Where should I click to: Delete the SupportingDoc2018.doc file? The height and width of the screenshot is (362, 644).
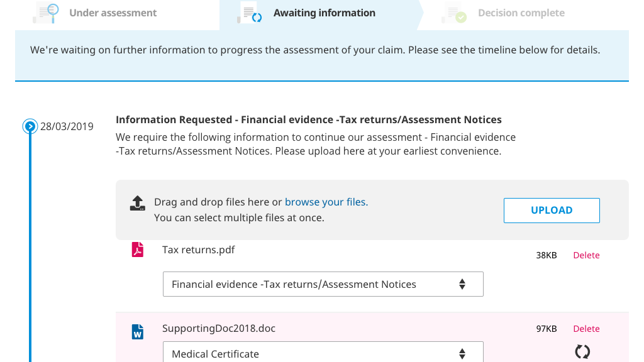tap(586, 329)
